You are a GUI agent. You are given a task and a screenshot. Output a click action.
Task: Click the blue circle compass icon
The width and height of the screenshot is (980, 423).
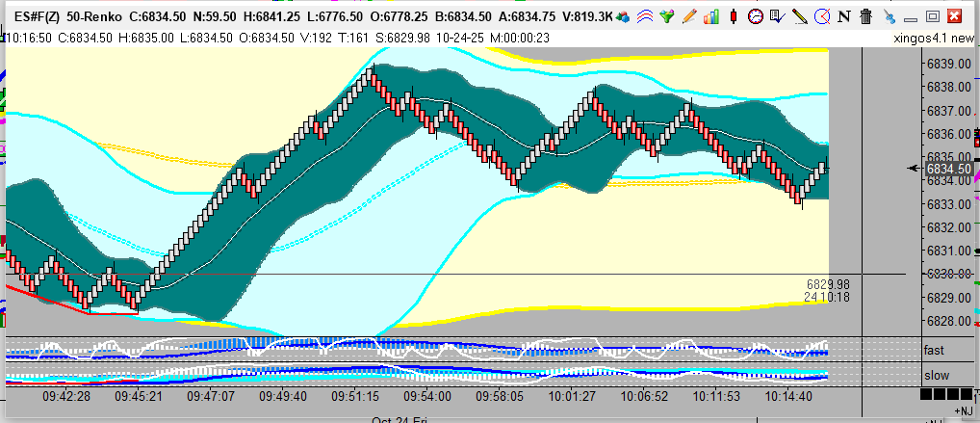coord(822,16)
